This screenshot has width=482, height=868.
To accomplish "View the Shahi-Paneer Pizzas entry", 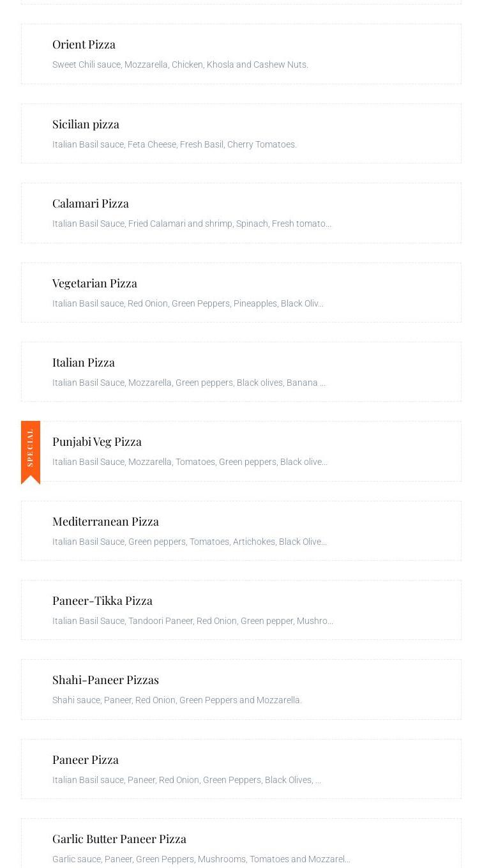I will [x=105, y=680].
